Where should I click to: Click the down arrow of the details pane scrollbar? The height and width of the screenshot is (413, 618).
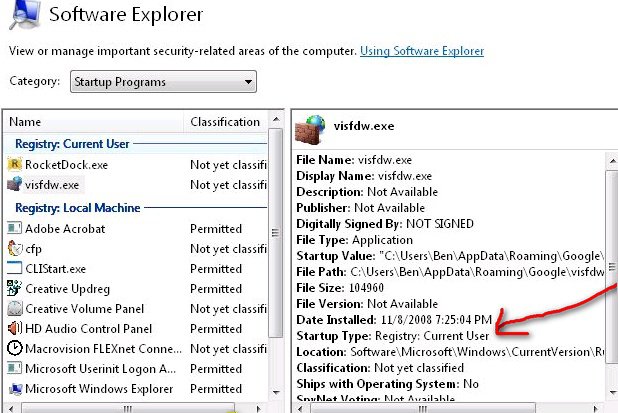click(x=612, y=392)
